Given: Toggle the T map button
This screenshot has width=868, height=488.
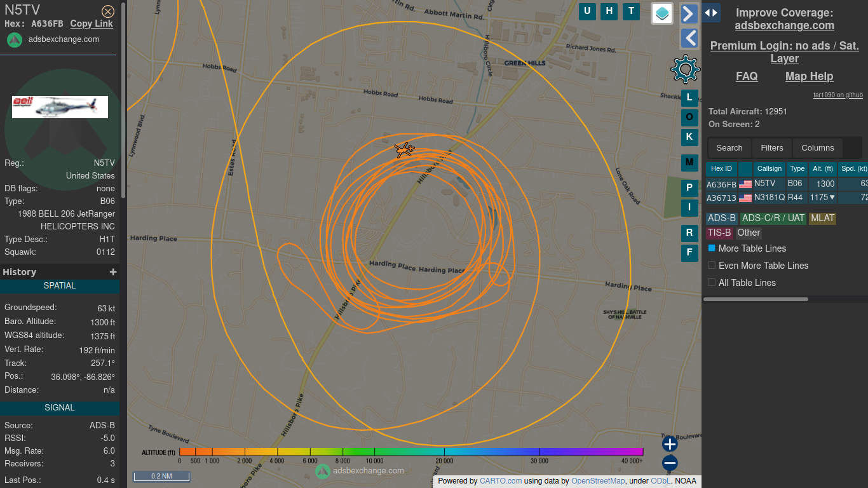Looking at the screenshot, I should tap(631, 11).
